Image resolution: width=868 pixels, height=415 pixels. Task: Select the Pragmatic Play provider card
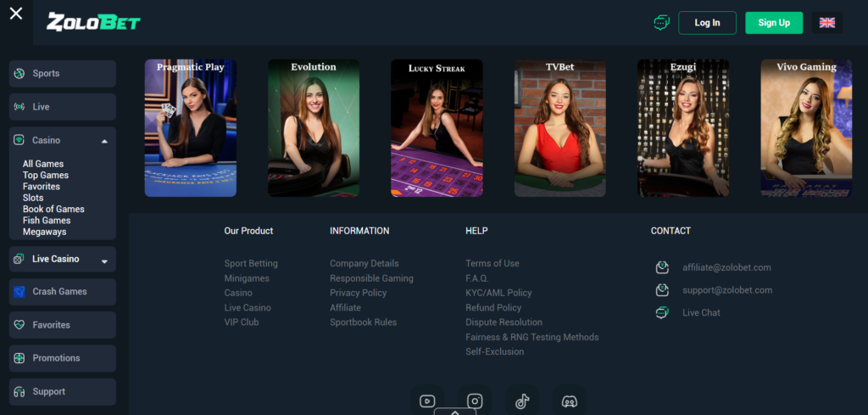[190, 128]
